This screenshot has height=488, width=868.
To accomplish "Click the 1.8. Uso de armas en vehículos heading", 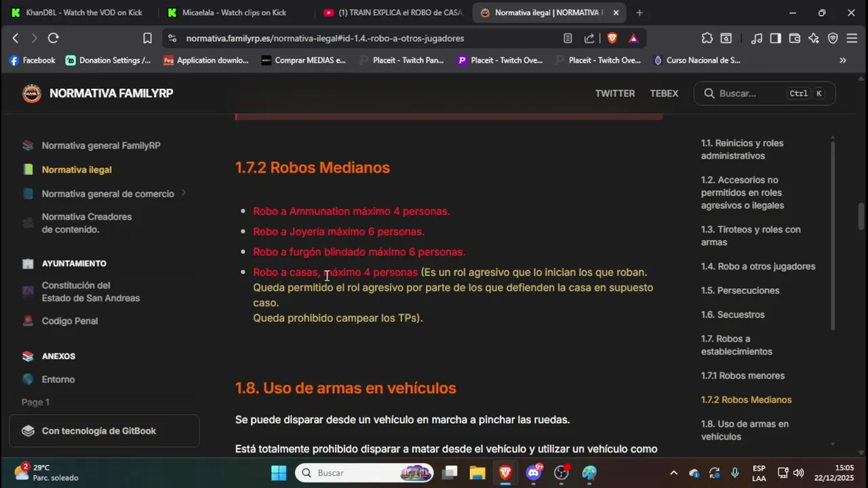I will [x=345, y=388].
